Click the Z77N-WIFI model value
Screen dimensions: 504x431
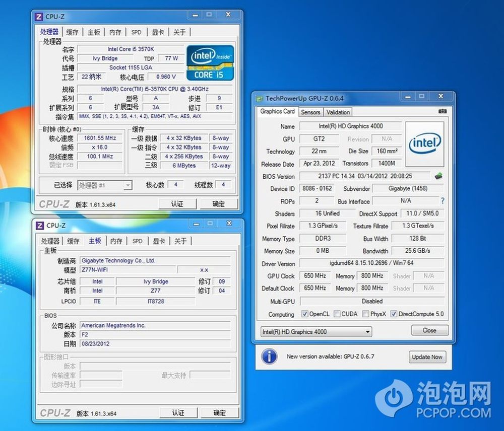coord(128,270)
